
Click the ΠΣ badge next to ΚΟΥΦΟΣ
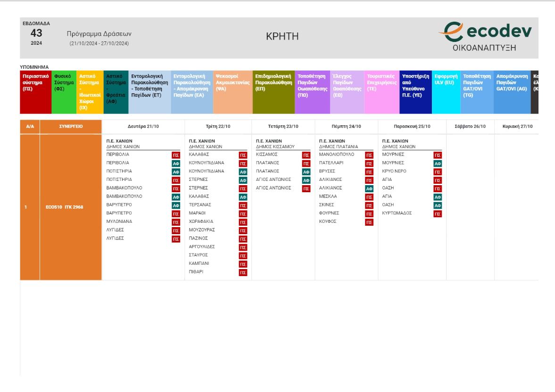point(369,222)
